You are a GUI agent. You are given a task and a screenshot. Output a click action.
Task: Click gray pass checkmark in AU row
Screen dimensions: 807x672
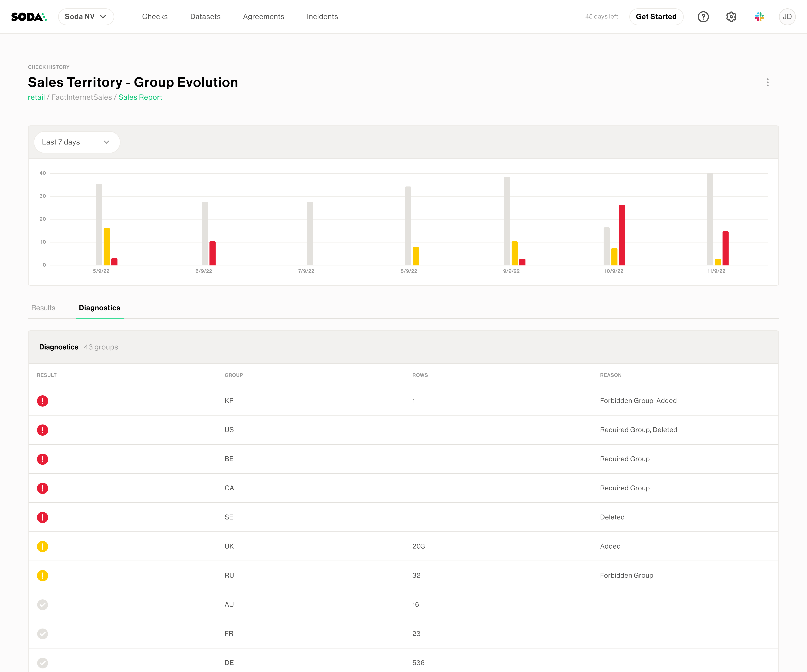[x=43, y=605]
